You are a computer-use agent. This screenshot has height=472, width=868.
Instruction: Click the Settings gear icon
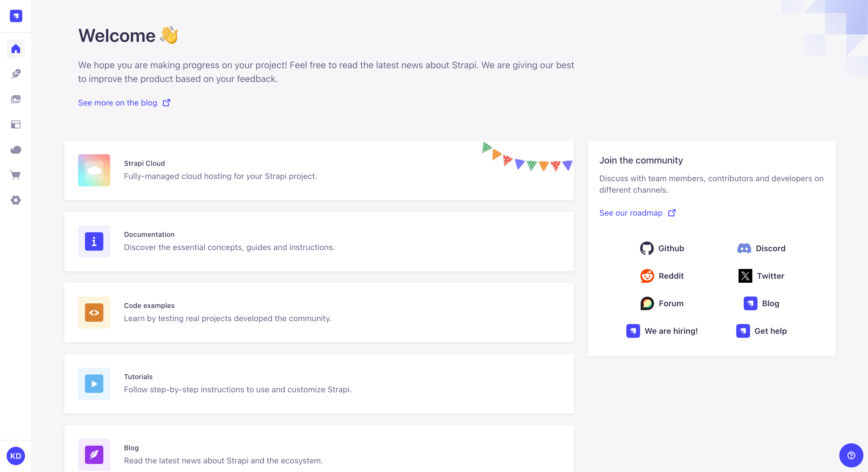(16, 200)
